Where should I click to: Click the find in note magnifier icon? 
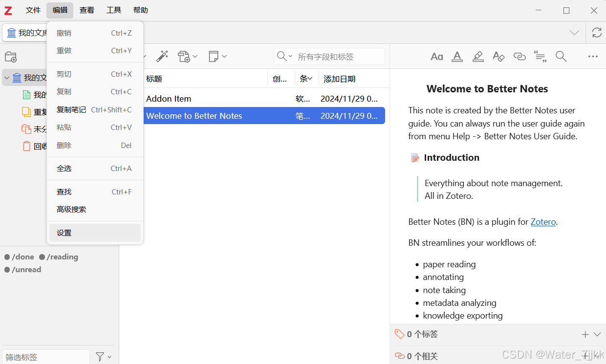pyautogui.click(x=561, y=57)
